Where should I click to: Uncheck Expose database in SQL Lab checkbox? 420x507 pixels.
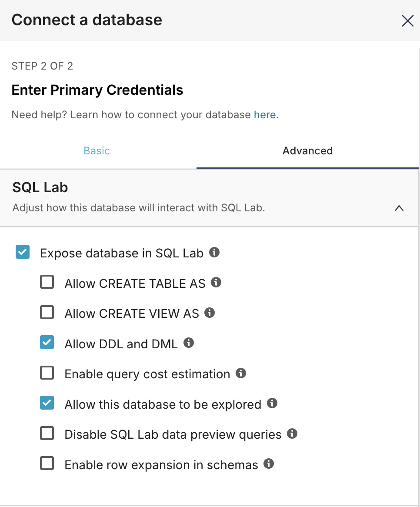(23, 252)
